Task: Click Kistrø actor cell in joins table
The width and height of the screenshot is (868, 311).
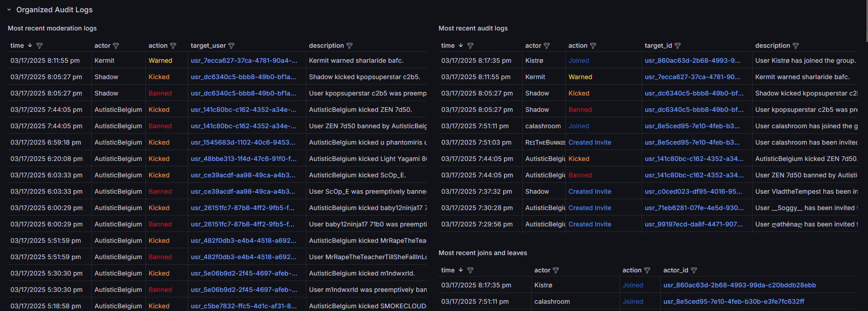Action: pyautogui.click(x=543, y=285)
